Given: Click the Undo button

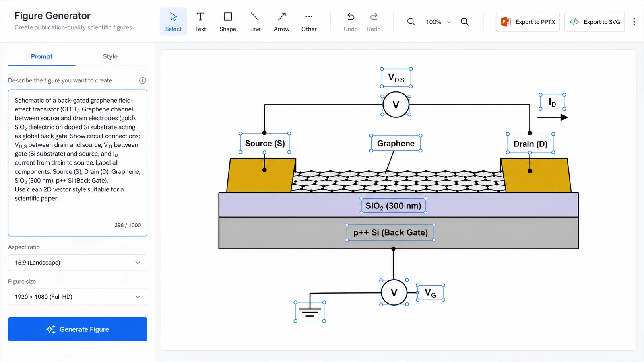Looking at the screenshot, I should (x=351, y=22).
